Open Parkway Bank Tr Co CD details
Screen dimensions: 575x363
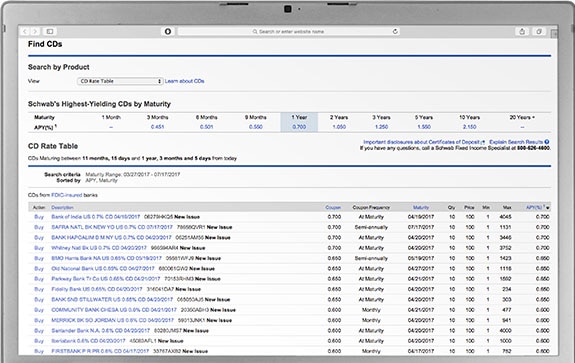106,279
